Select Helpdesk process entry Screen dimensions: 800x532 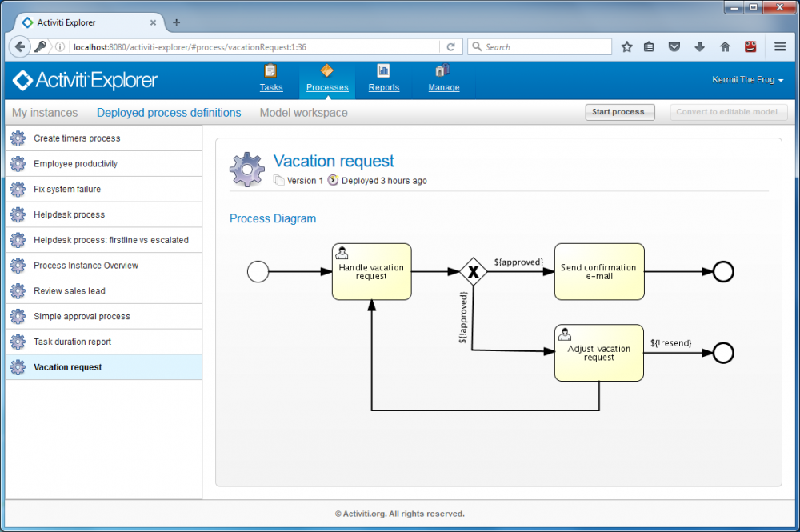(104, 214)
